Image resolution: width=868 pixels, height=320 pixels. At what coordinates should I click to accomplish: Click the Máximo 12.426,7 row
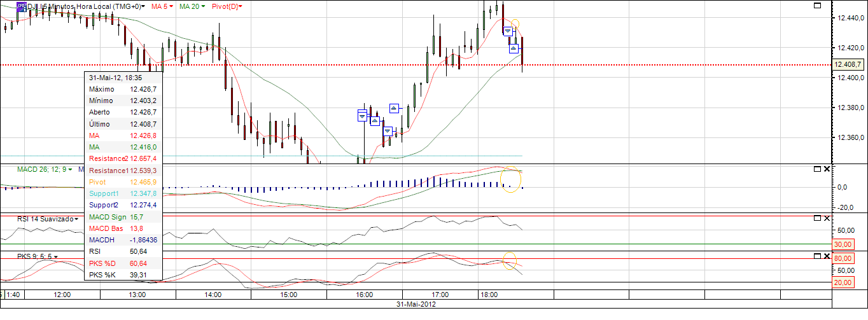pyautogui.click(x=123, y=90)
